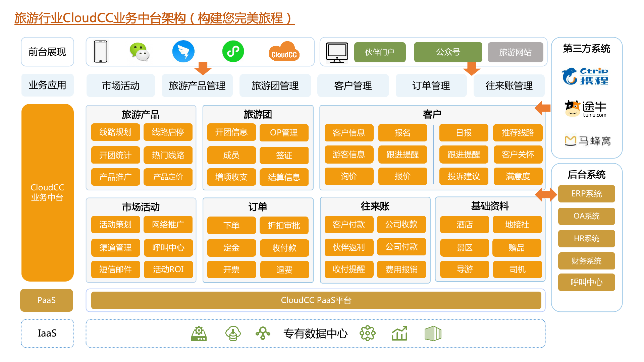Click the desktop monitor icon

coord(337,53)
